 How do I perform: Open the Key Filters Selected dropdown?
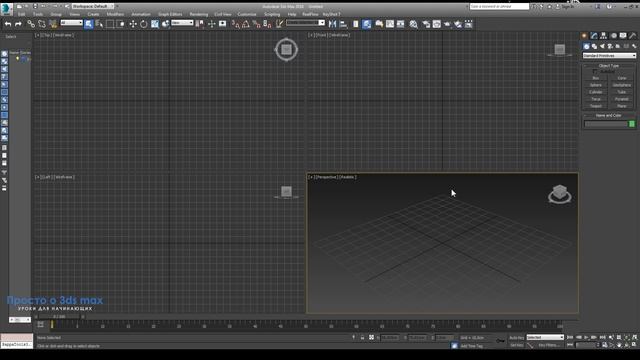[545, 338]
